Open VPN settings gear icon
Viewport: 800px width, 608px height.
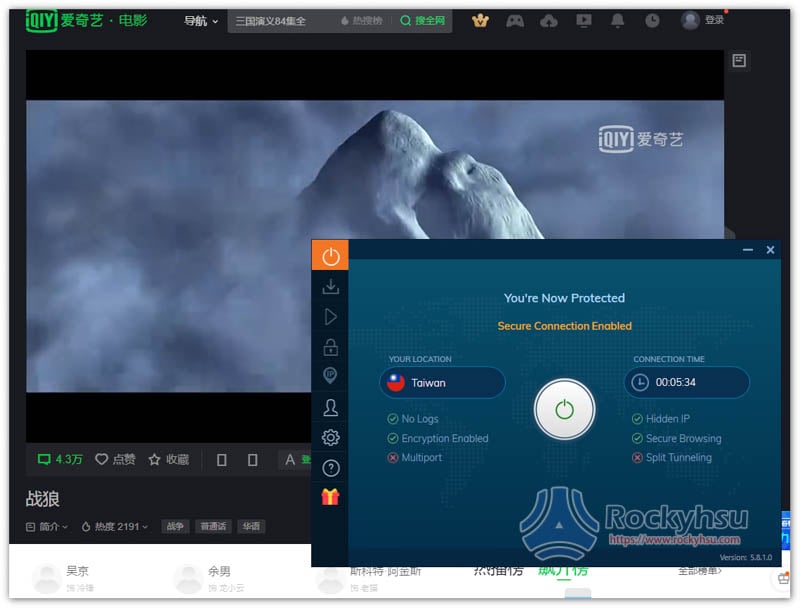(330, 437)
